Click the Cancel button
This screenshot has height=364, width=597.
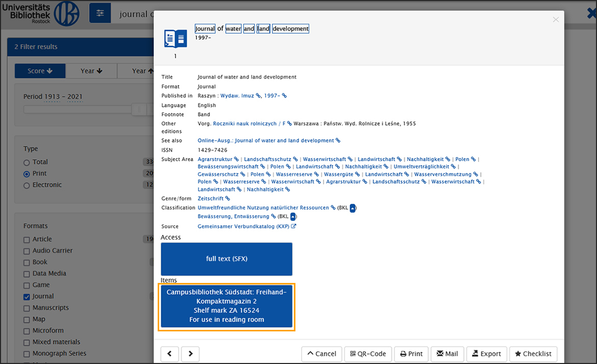[x=322, y=354]
